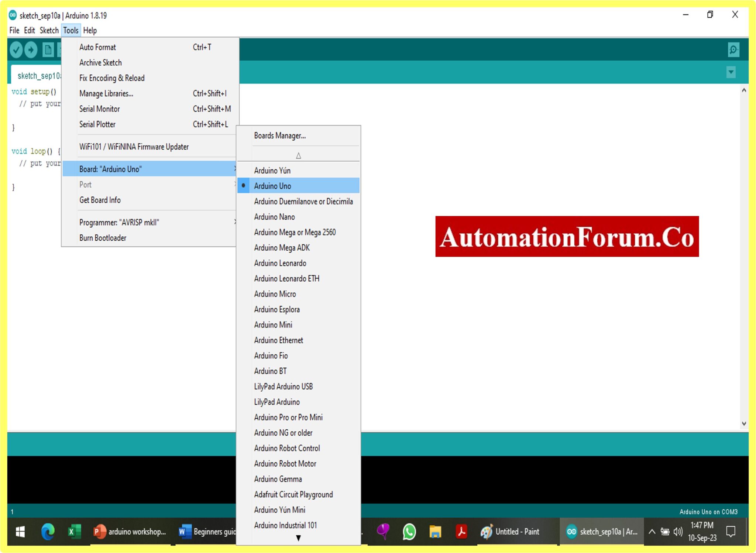The image size is (756, 553).
Task: Open the Sketch menu
Action: (49, 30)
